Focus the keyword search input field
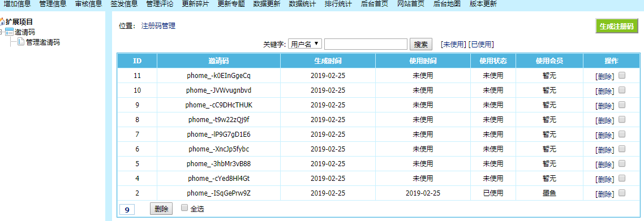This screenshot has width=644, height=221. click(366, 44)
